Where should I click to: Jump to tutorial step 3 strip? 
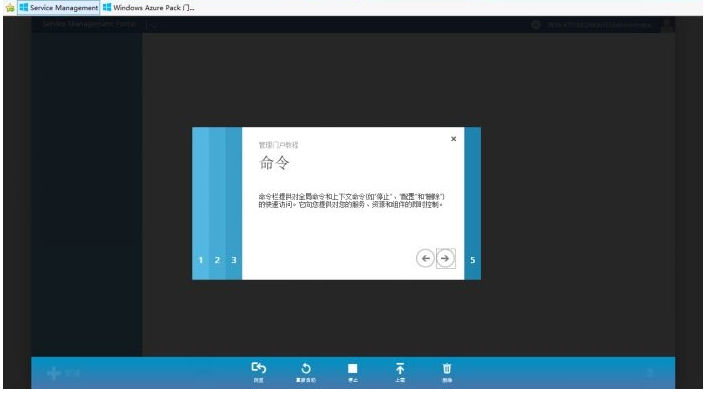click(234, 203)
